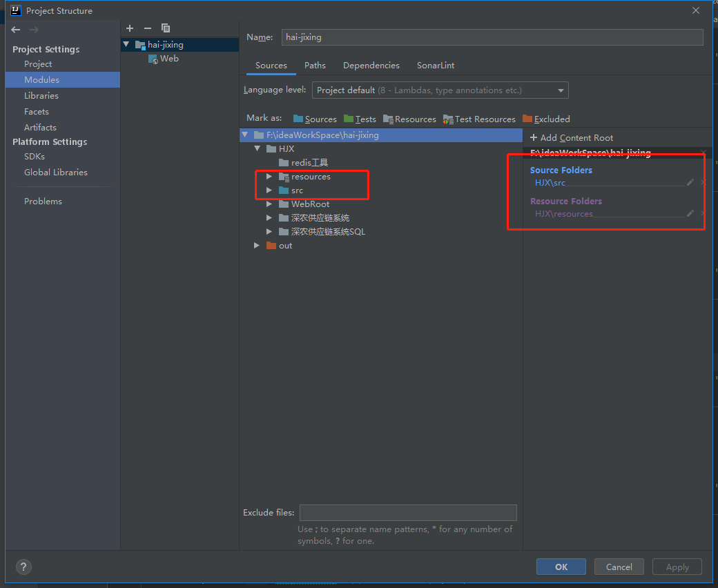The width and height of the screenshot is (718, 588).
Task: Click the module Name field
Action: click(x=492, y=37)
